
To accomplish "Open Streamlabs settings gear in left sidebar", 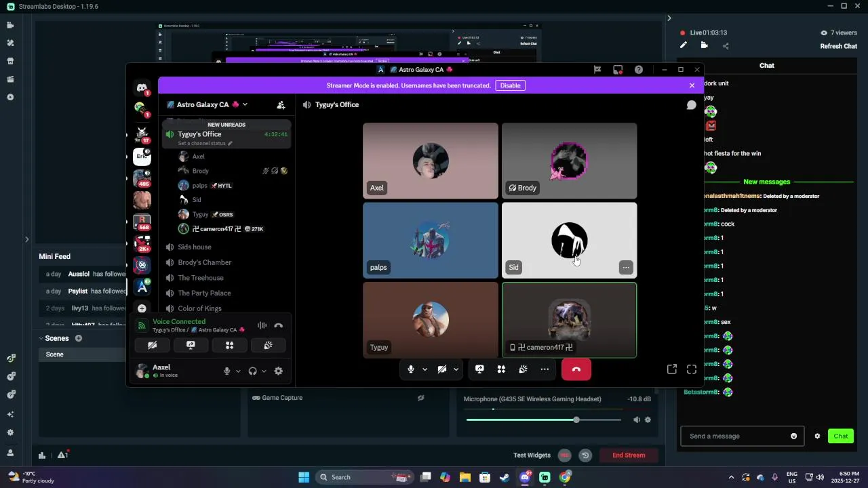I will (x=10, y=432).
